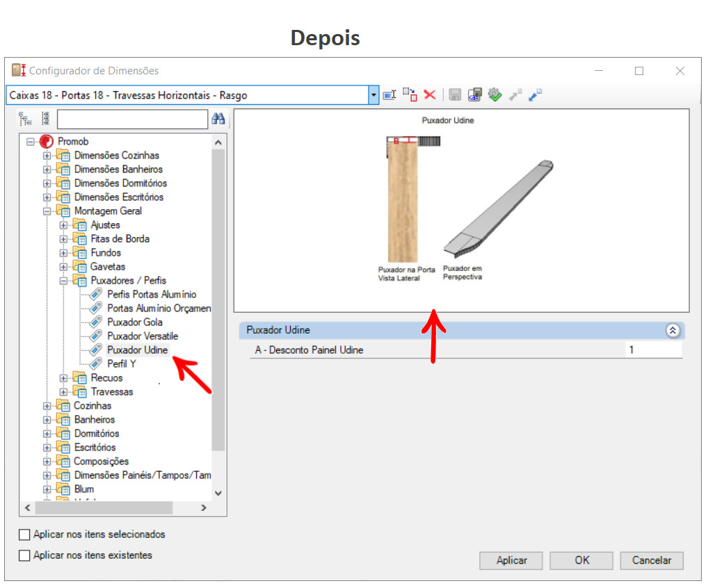Collapse the Puxador Udine section chevron
Image resolution: width=708 pixels, height=588 pixels.
tap(672, 331)
